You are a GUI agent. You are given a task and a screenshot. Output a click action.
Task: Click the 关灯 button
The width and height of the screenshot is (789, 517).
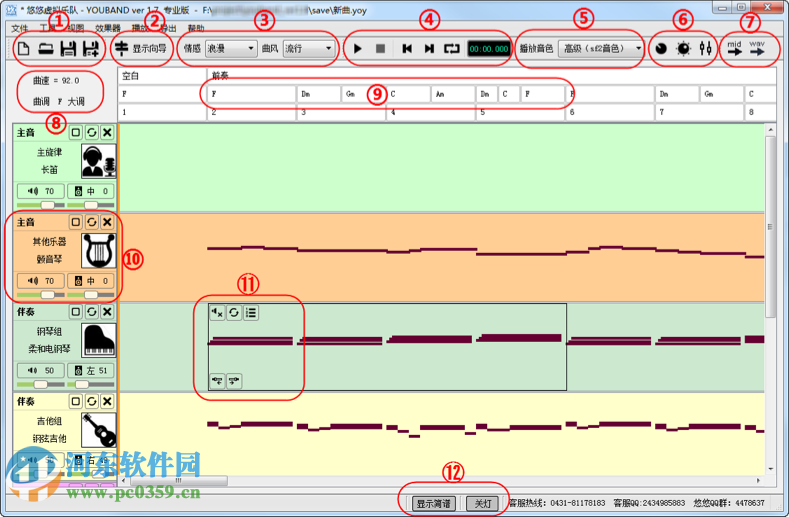pos(483,503)
